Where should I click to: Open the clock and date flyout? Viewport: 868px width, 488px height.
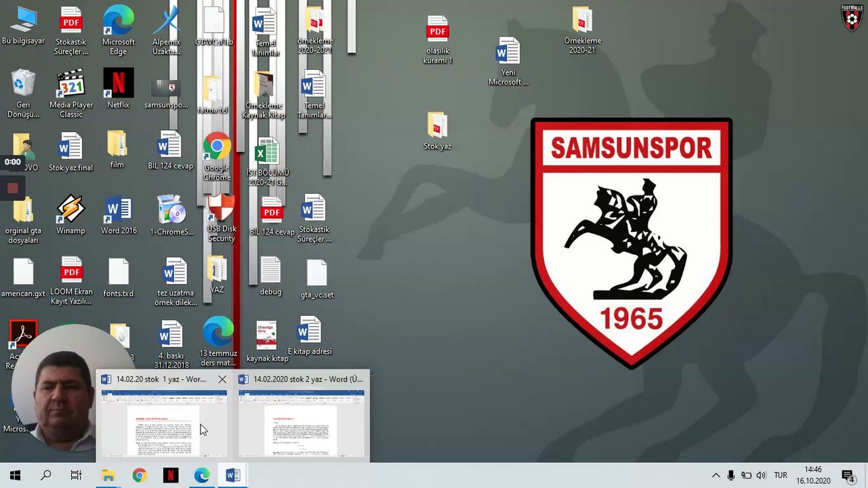pyautogui.click(x=813, y=476)
